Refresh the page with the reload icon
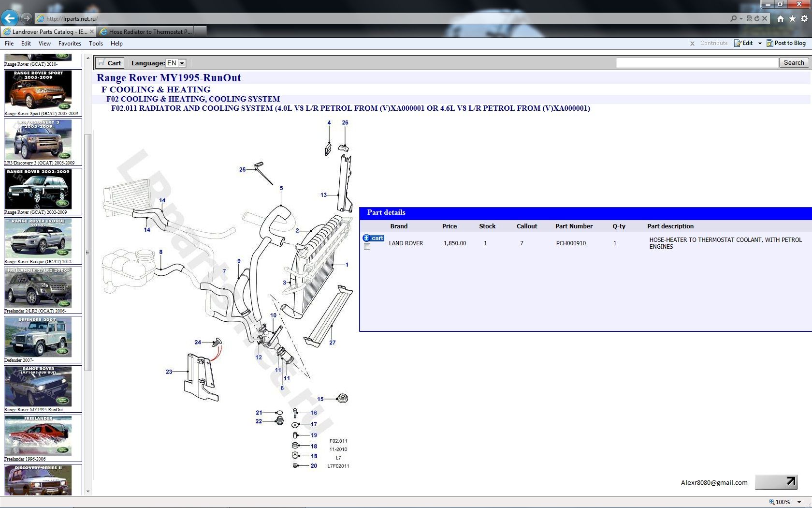Screen dimensions: 812x508 tap(757, 18)
